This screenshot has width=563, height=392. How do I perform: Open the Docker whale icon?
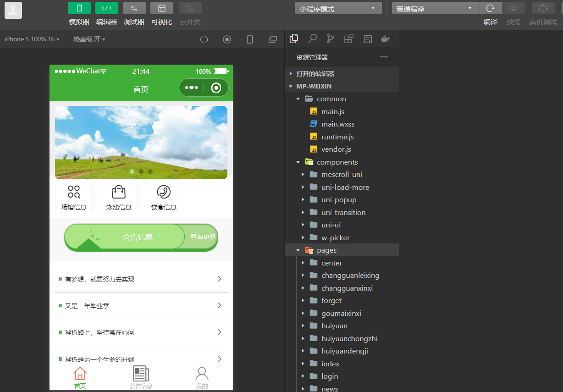386,39
